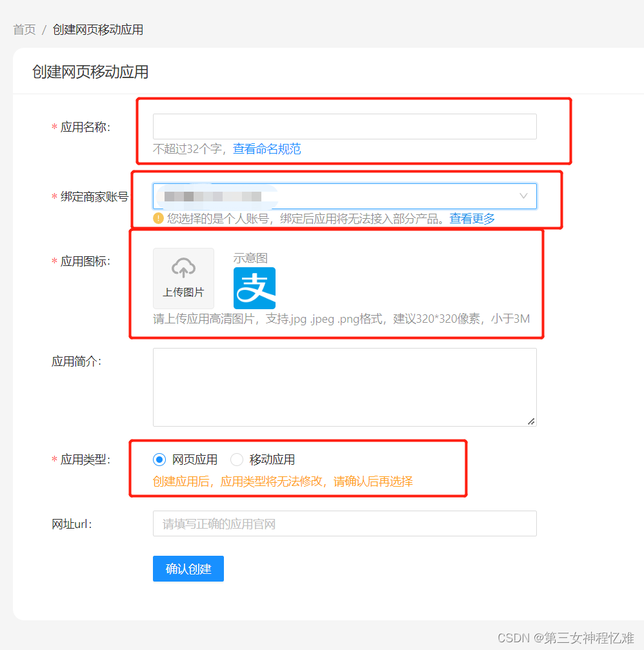The image size is (644, 650).
Task: Focus the 应用名称 input field
Action: [x=345, y=127]
